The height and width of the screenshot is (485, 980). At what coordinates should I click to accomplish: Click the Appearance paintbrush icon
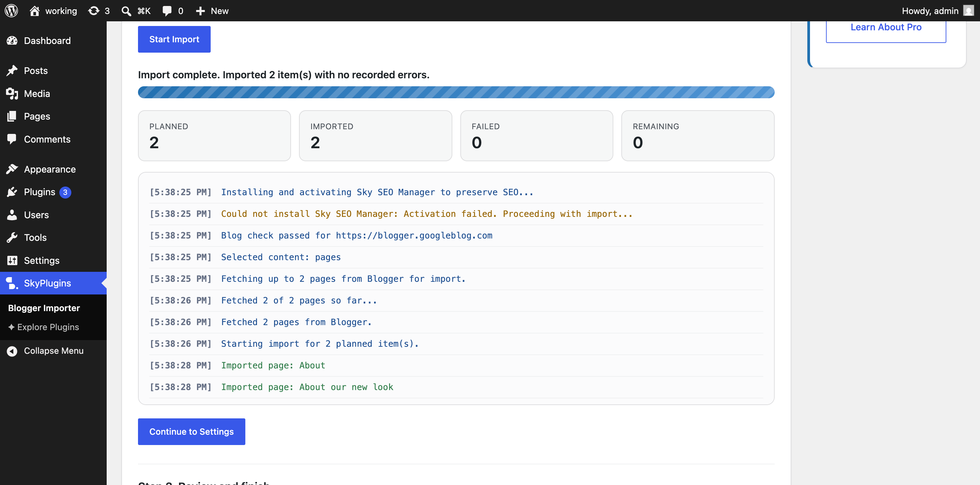[12, 169]
